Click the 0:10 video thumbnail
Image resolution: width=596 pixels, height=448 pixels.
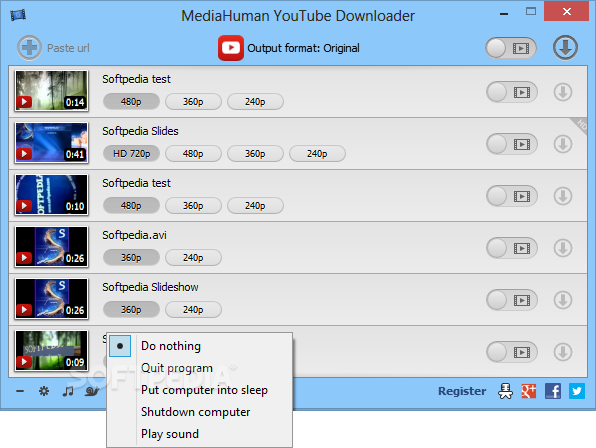click(51, 195)
